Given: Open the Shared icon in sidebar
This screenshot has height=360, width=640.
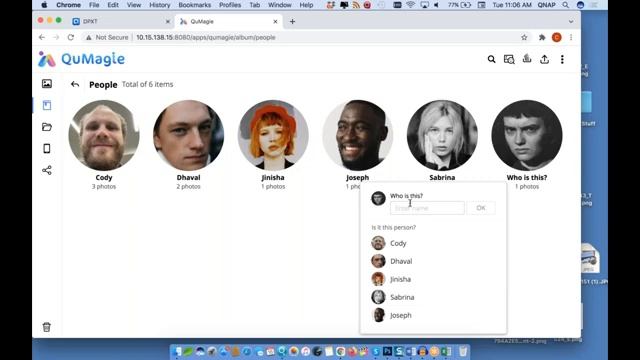Looking at the screenshot, I should [47, 170].
